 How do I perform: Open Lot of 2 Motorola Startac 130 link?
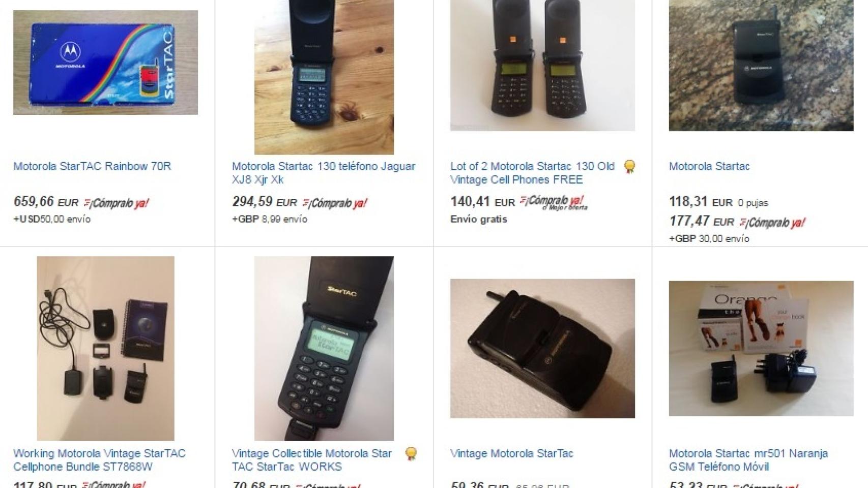tap(532, 173)
